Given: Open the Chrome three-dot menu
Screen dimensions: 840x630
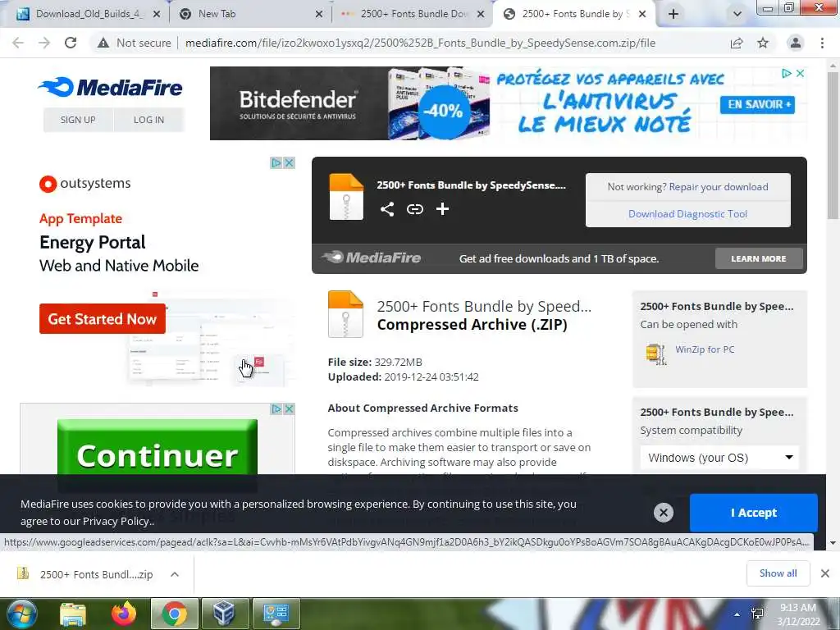Looking at the screenshot, I should (x=822, y=43).
